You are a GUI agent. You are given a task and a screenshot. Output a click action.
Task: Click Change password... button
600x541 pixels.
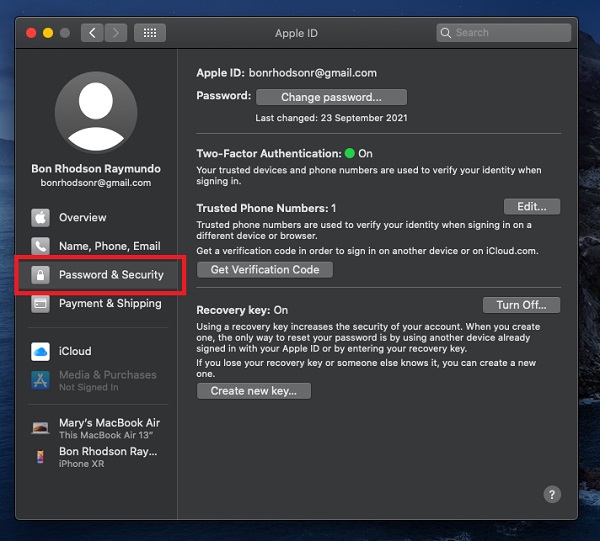[331, 97]
